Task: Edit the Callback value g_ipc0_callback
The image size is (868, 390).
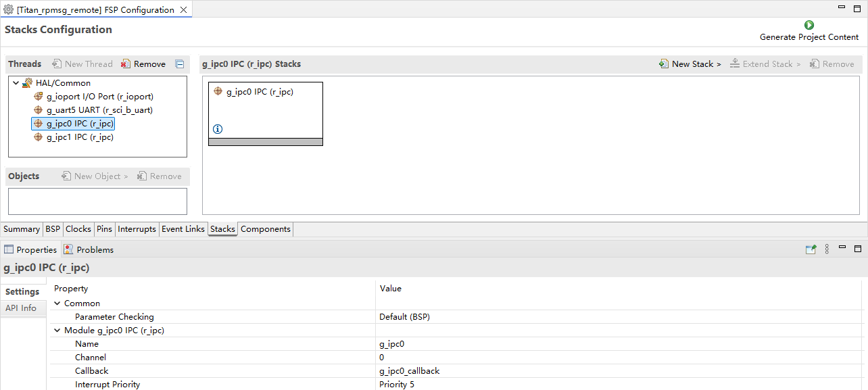Action: 410,371
